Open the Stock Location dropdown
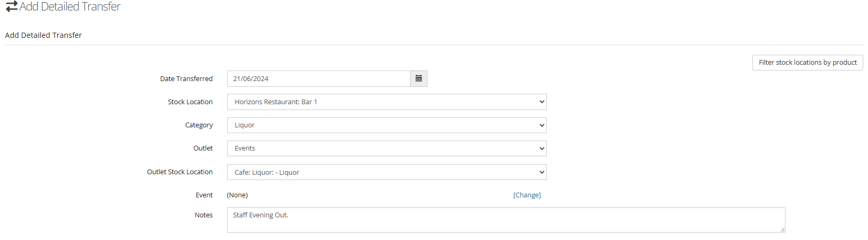868x240 pixels. [386, 102]
